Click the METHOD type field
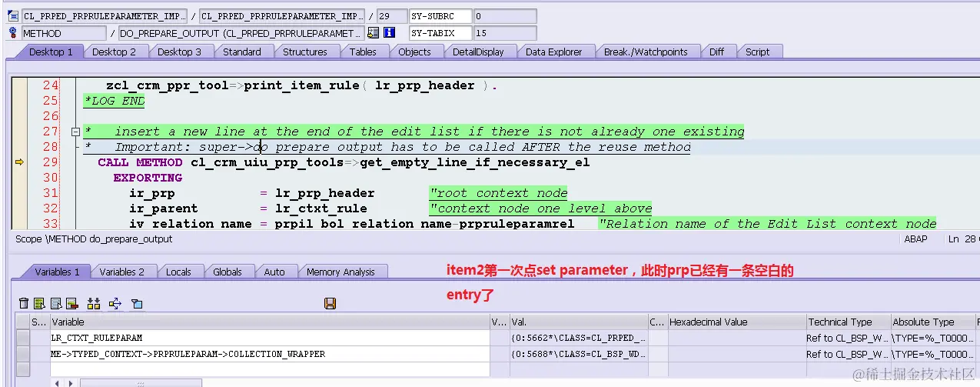The height and width of the screenshot is (387, 980). click(x=64, y=33)
